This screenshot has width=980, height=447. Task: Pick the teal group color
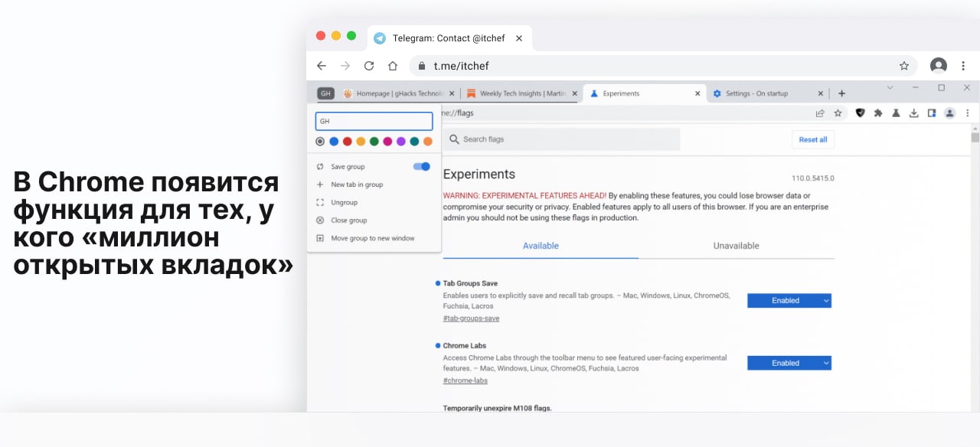(x=414, y=141)
